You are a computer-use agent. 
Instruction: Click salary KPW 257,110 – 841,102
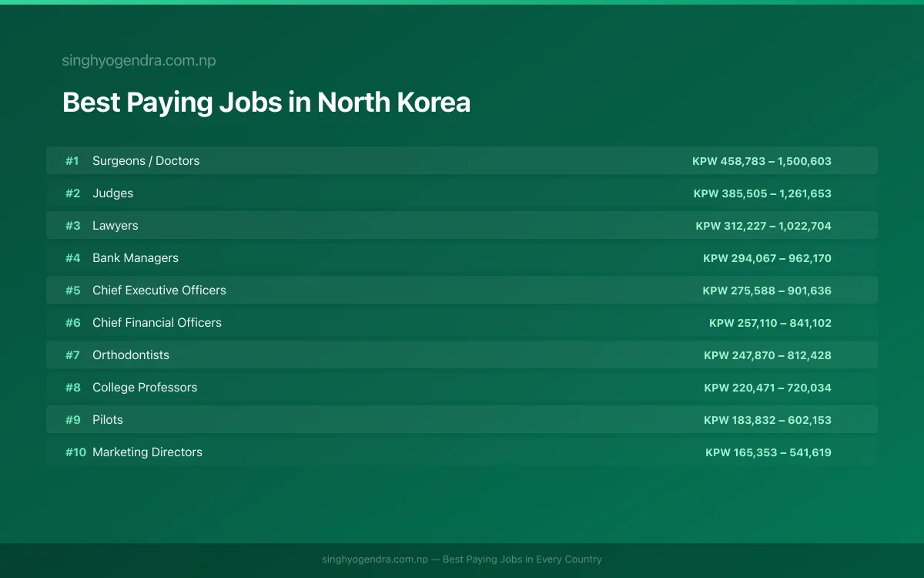[770, 323]
